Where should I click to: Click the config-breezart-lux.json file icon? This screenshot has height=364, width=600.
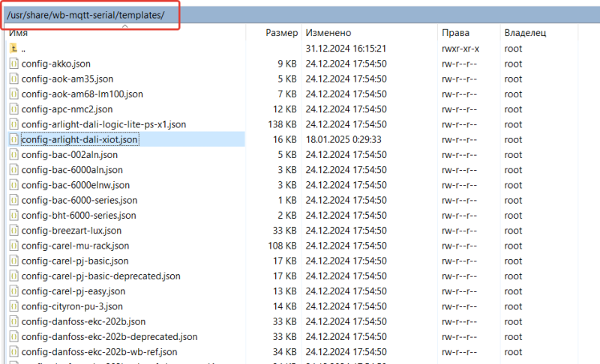[x=13, y=231]
